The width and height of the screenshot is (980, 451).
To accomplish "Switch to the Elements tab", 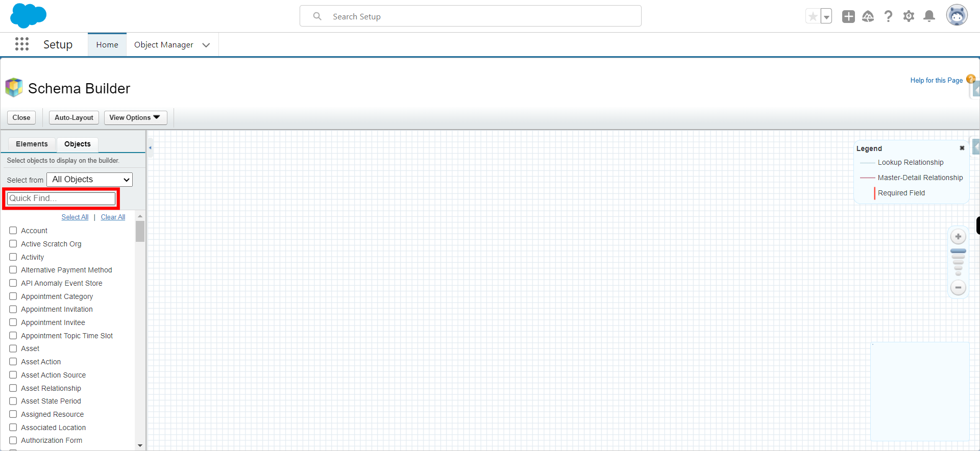I will pos(32,144).
